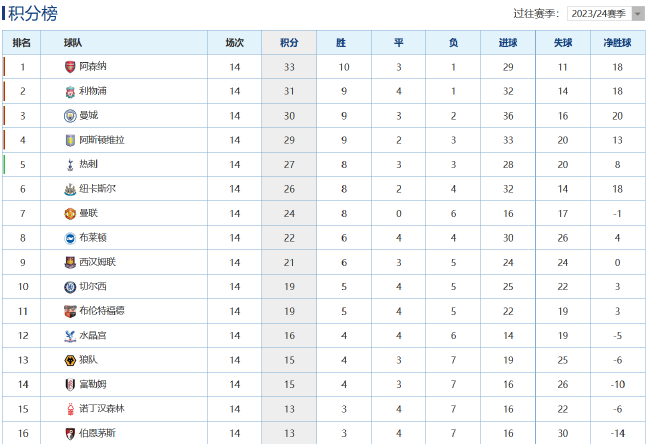The image size is (650, 444).
Task: Click the Liverpool club crest icon
Action: click(70, 92)
